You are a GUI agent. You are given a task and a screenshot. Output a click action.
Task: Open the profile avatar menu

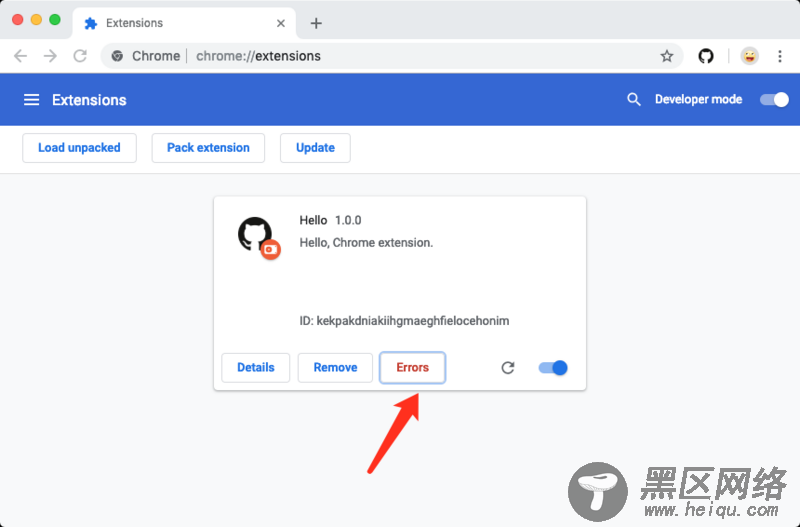pyautogui.click(x=749, y=56)
